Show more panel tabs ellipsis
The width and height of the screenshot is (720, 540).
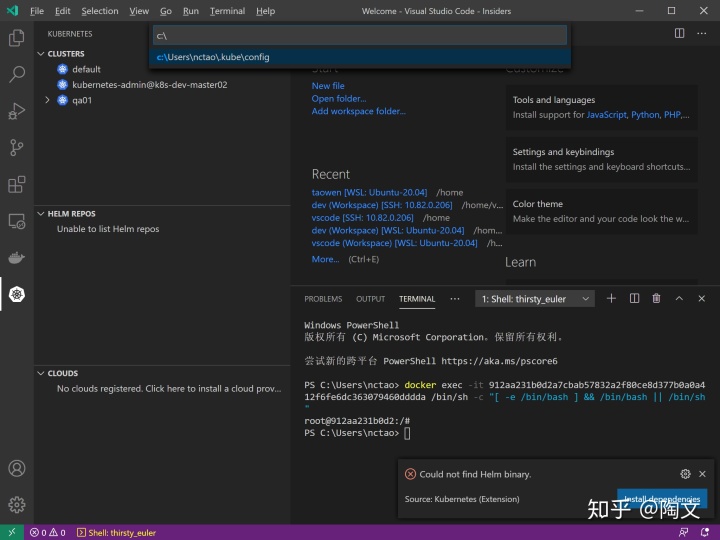click(x=455, y=299)
